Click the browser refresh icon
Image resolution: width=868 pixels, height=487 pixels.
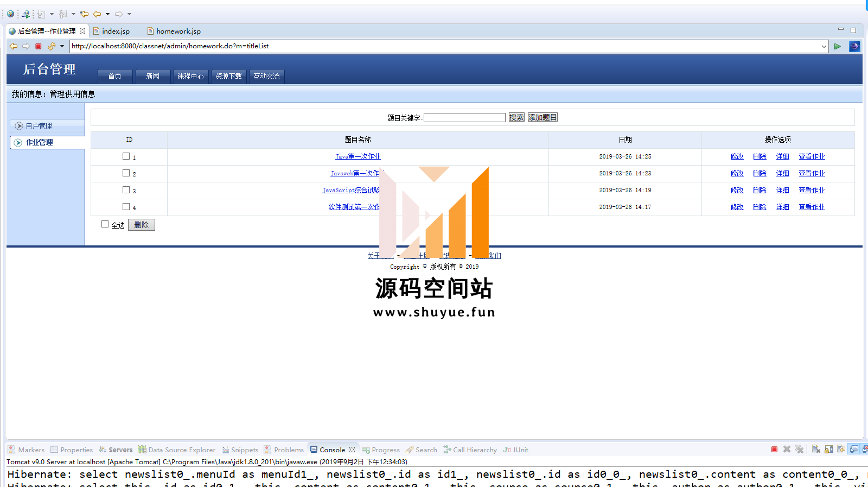click(x=52, y=46)
